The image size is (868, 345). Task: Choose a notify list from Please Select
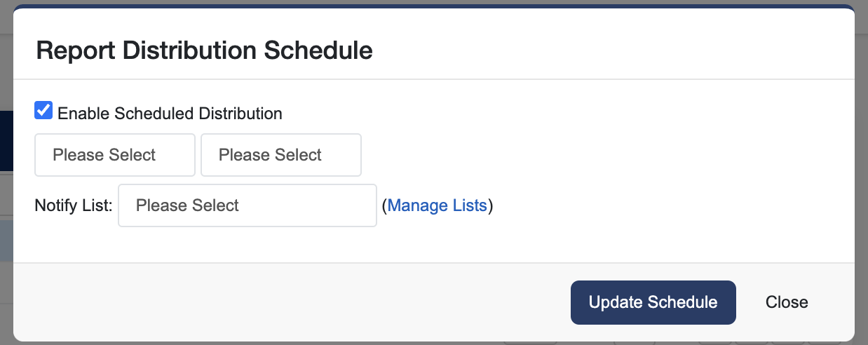pyautogui.click(x=247, y=205)
